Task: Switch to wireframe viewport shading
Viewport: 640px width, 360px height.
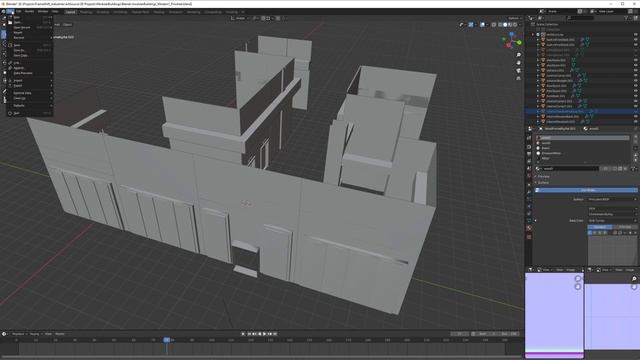Action: click(500, 25)
